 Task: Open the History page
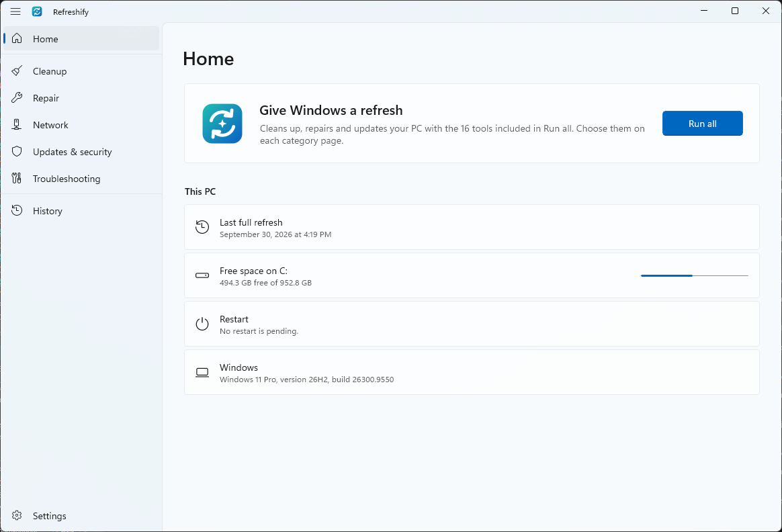(81, 210)
